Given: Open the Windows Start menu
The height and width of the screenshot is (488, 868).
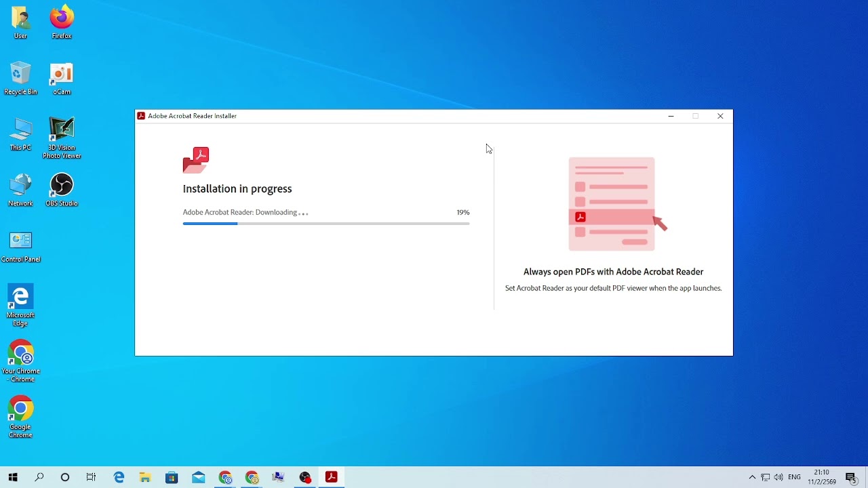Looking at the screenshot, I should [13, 477].
